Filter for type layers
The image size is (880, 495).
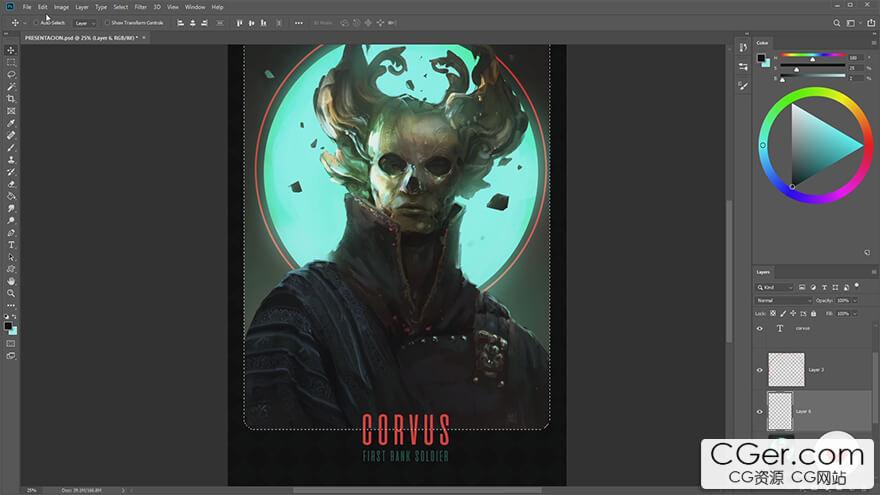[824, 287]
